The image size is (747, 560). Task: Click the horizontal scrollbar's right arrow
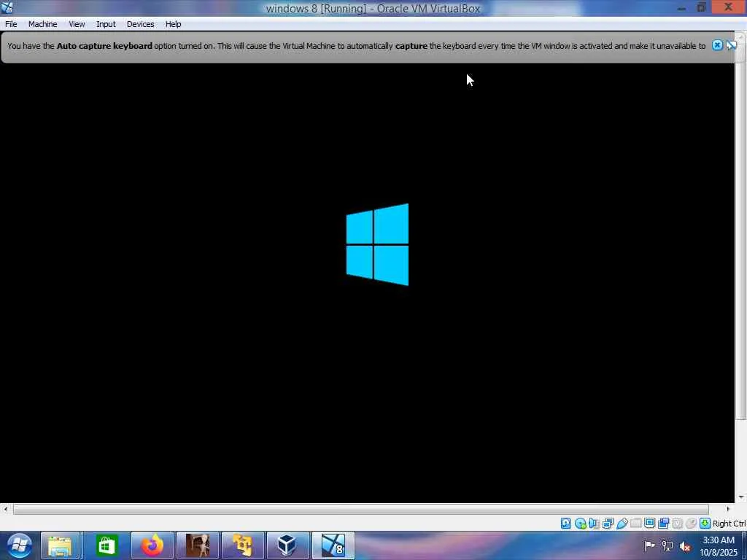coord(728,510)
